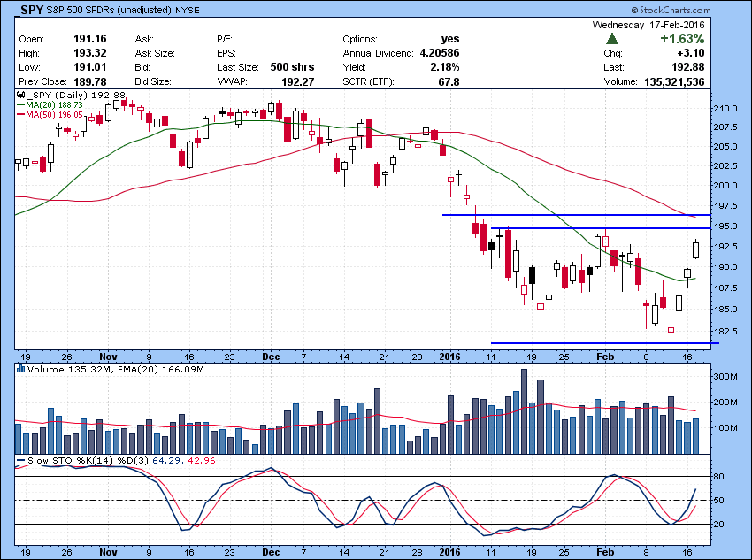Viewport: 752px width, 560px height.
Task: Click the NYSE exchange label
Action: coord(188,10)
